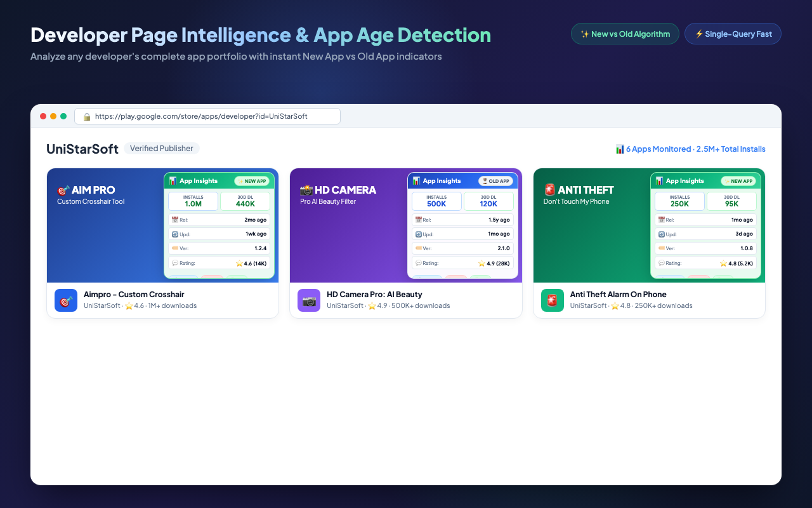The height and width of the screenshot is (508, 812).
Task: Click the OLD APP badge on the HD Camera card
Action: pyautogui.click(x=495, y=181)
